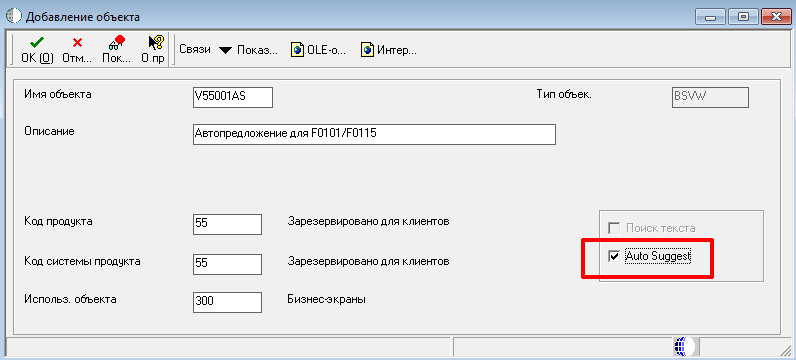Click the green OK checkmark button
The width and height of the screenshot is (796, 360).
coord(37,50)
